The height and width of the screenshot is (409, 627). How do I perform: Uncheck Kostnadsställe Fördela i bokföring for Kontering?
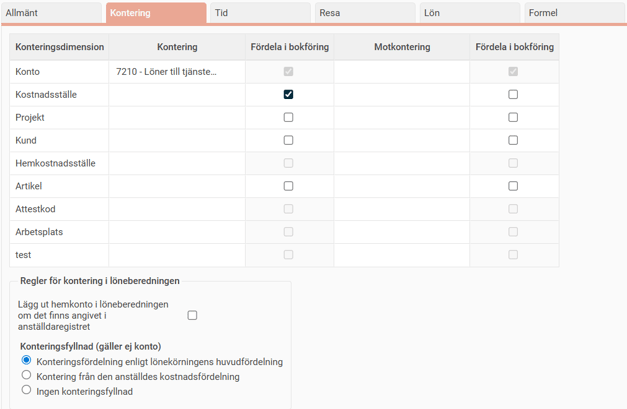point(288,95)
